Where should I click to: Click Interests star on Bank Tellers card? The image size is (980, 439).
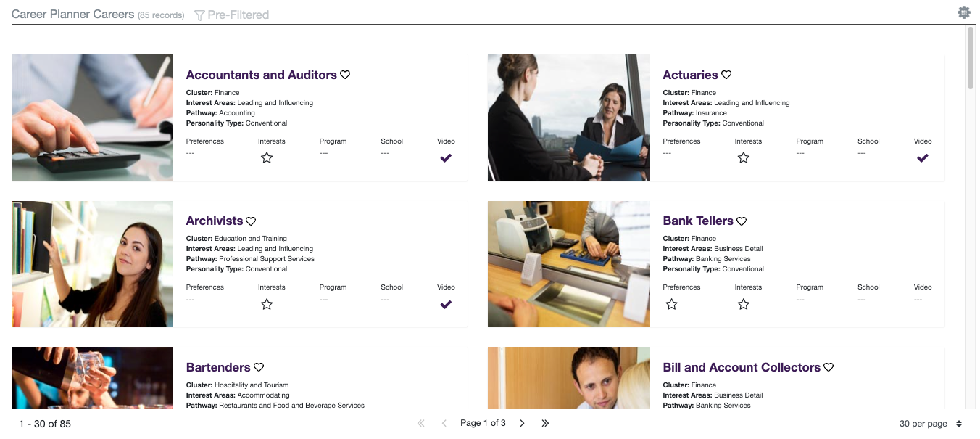point(744,304)
